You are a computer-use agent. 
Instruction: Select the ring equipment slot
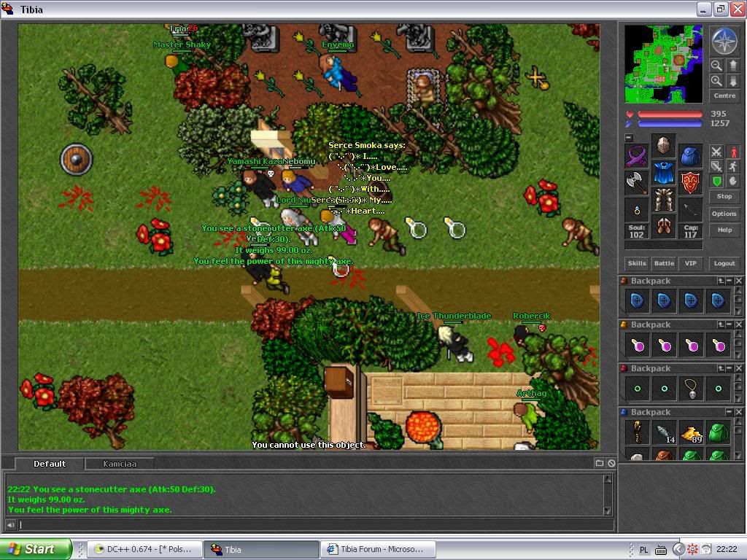[637, 209]
